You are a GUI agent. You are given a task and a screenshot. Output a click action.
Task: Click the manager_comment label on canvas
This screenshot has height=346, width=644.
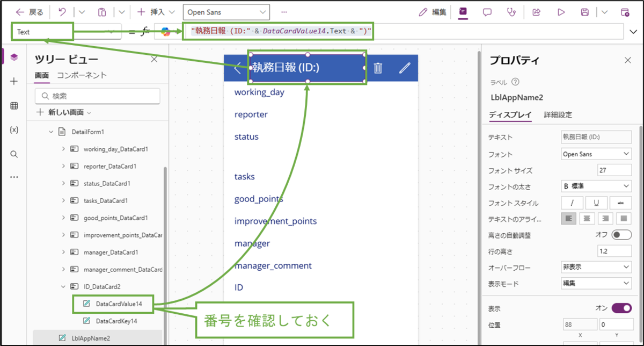tap(273, 265)
